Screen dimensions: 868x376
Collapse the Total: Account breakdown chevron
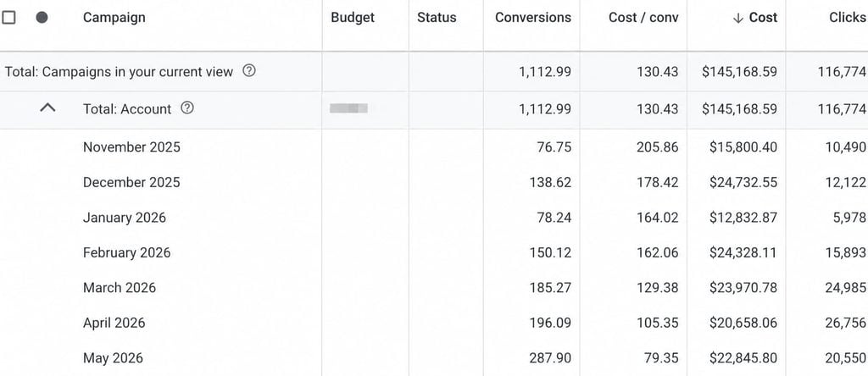pyautogui.click(x=48, y=108)
